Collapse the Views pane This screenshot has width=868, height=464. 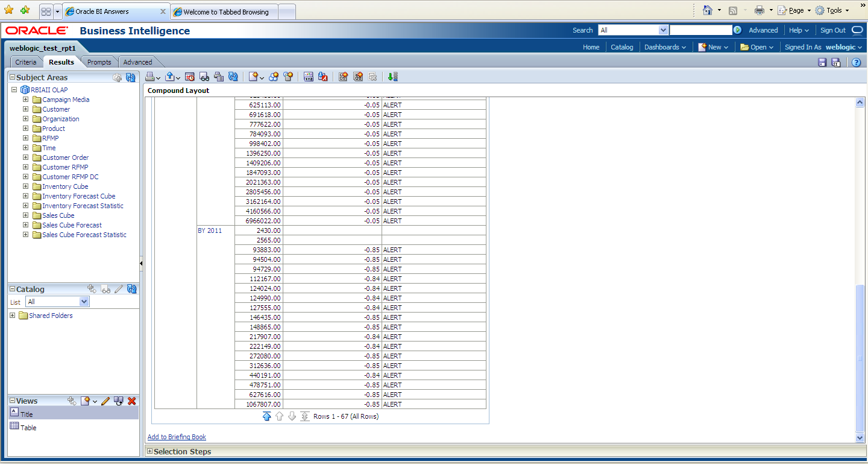click(x=12, y=401)
